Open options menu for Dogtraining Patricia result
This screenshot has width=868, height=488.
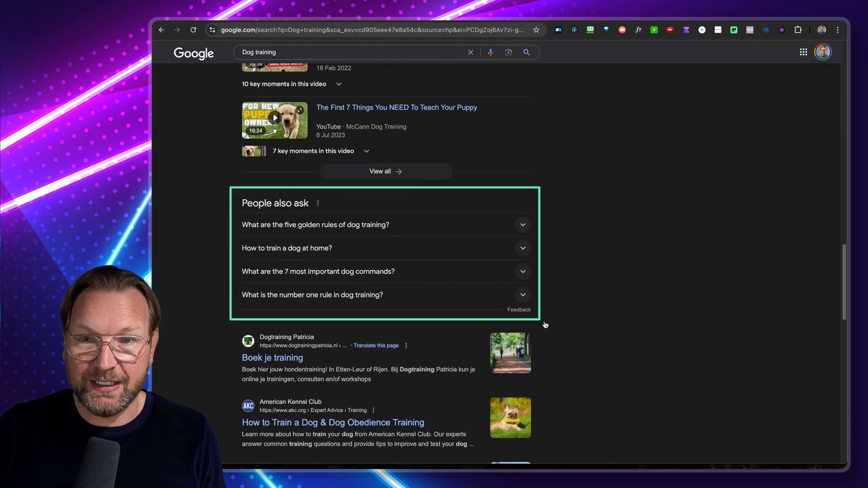pos(406,345)
